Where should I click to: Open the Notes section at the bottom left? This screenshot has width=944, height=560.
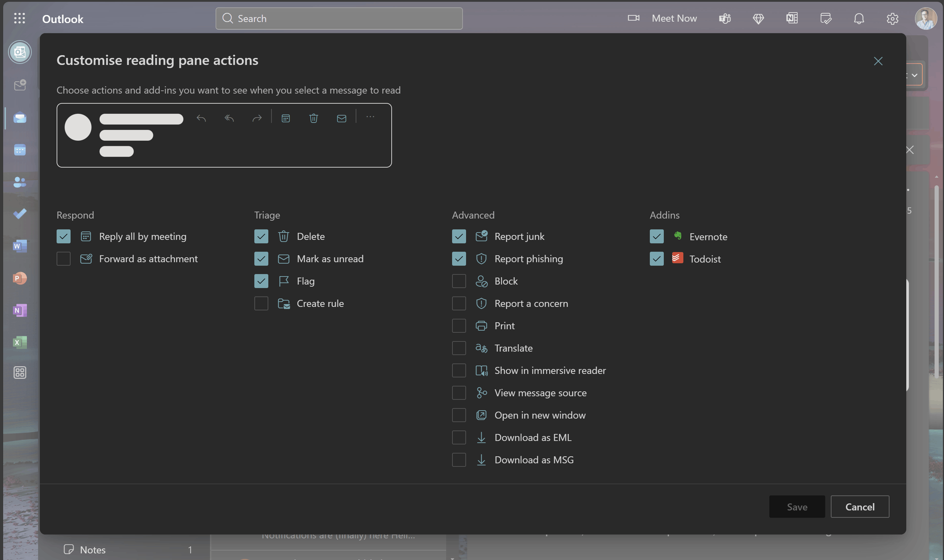click(x=93, y=550)
